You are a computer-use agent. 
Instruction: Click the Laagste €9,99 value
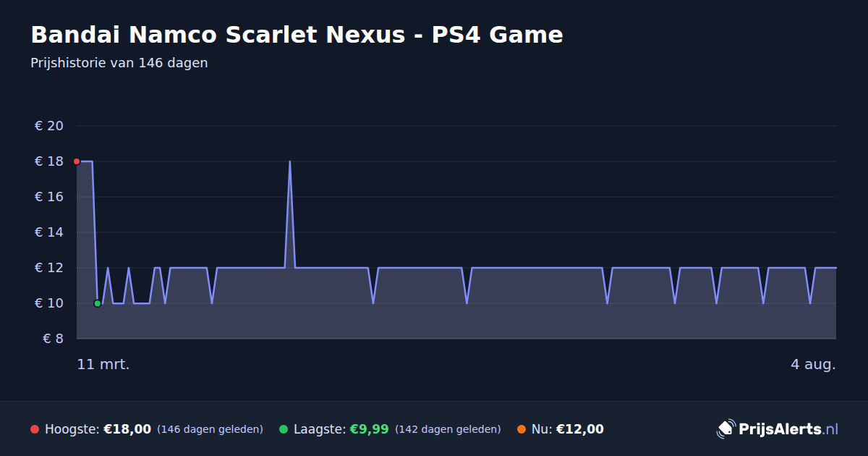click(x=369, y=429)
